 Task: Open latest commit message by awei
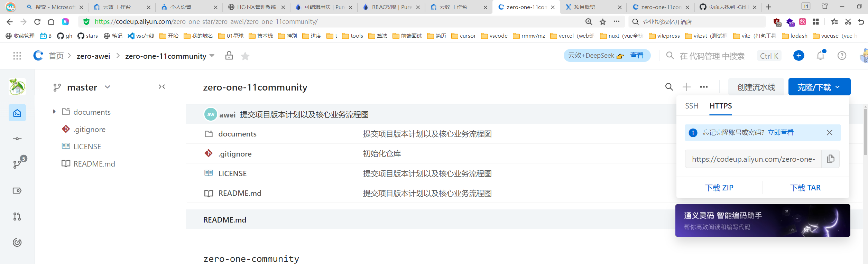[304, 114]
